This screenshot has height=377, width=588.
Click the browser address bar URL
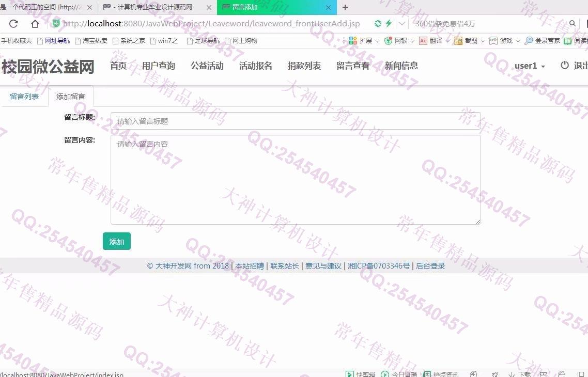point(211,24)
